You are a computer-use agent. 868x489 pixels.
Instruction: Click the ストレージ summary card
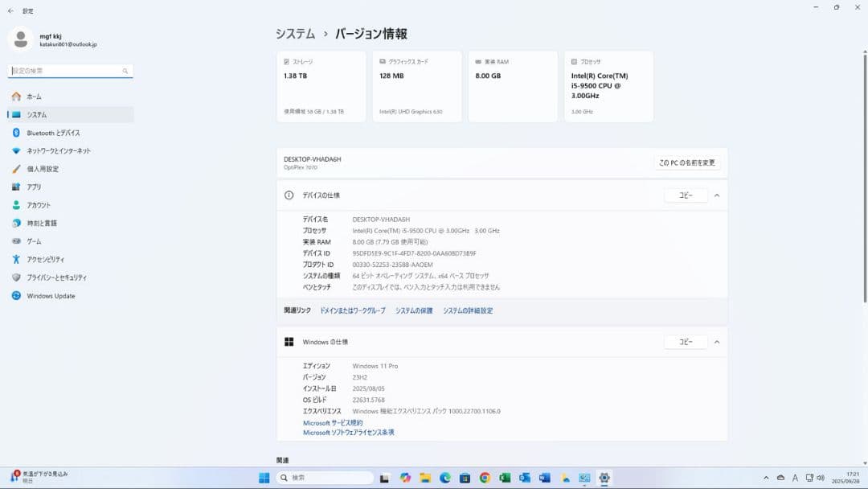321,86
